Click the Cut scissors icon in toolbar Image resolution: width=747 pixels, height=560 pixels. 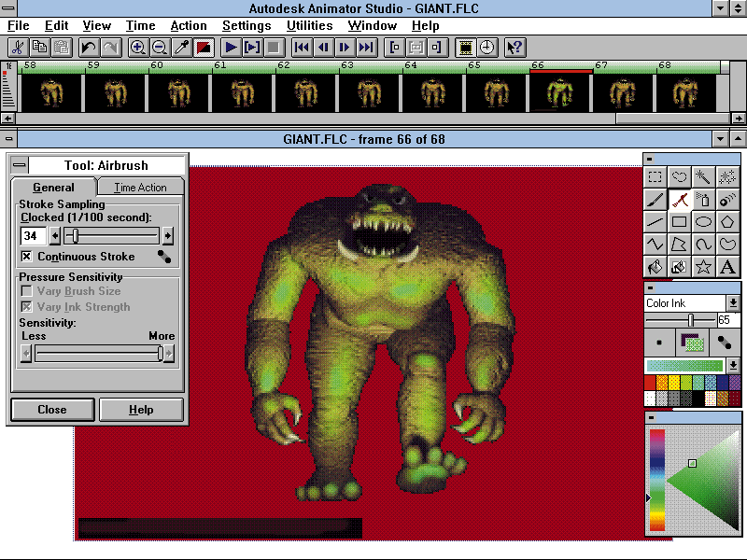point(18,48)
